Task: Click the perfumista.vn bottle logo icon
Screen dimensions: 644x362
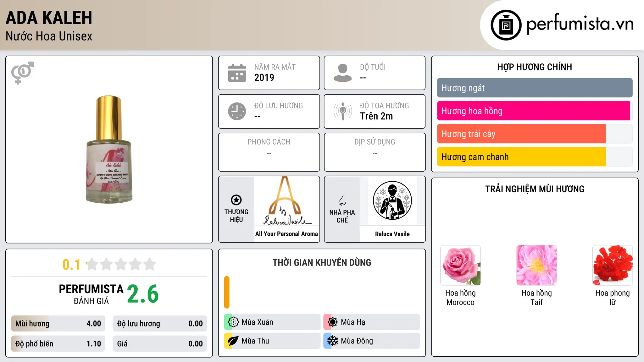Action: tap(506, 25)
